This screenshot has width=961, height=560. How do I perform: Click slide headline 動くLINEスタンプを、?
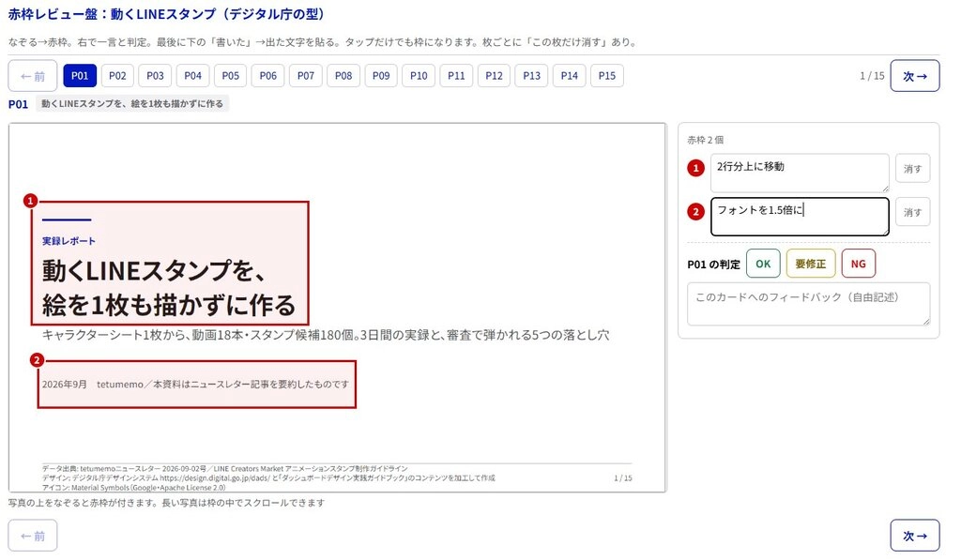[154, 270]
